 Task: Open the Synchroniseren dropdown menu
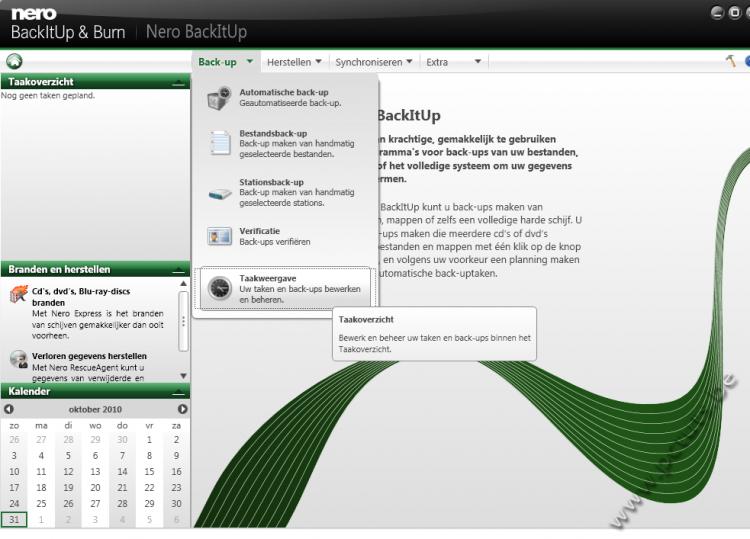(375, 62)
